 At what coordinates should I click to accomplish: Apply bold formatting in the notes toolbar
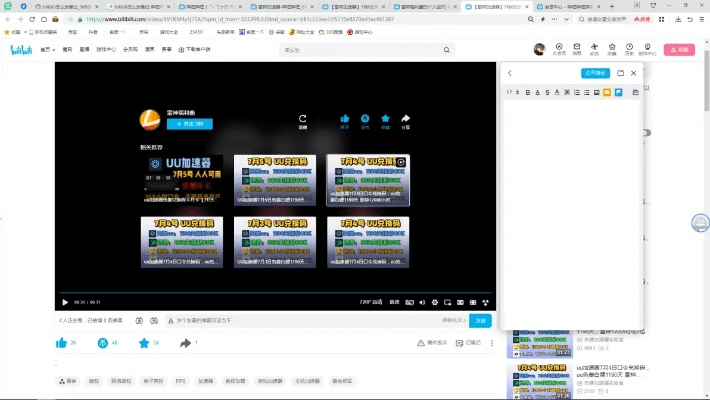coord(526,92)
